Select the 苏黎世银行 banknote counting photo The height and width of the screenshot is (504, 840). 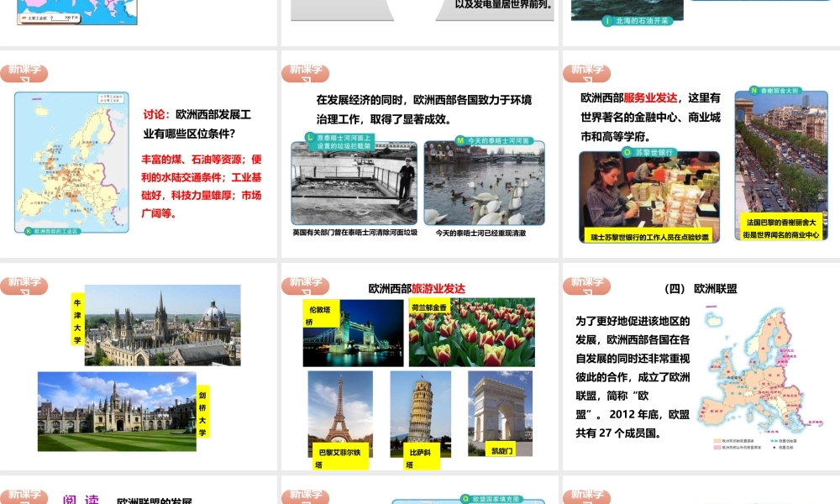(x=649, y=197)
